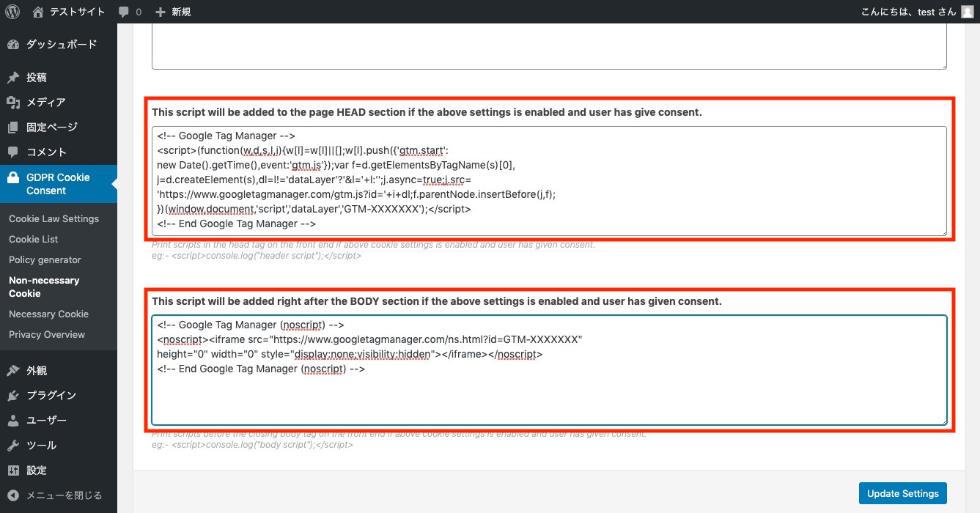The height and width of the screenshot is (513, 980).
Task: Open the WordPress logo menu
Action: 12,12
